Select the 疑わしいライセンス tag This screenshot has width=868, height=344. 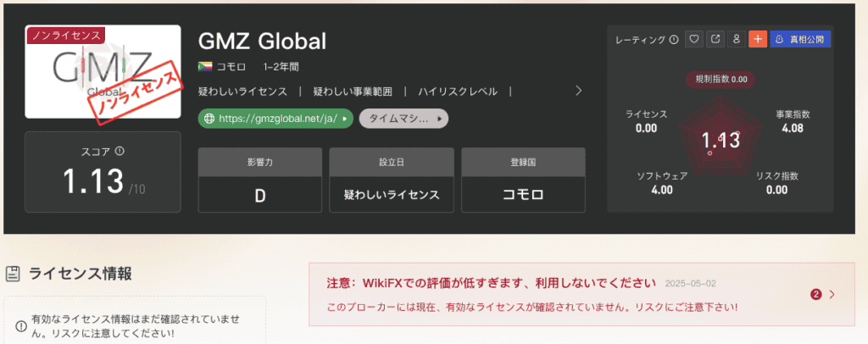click(242, 91)
